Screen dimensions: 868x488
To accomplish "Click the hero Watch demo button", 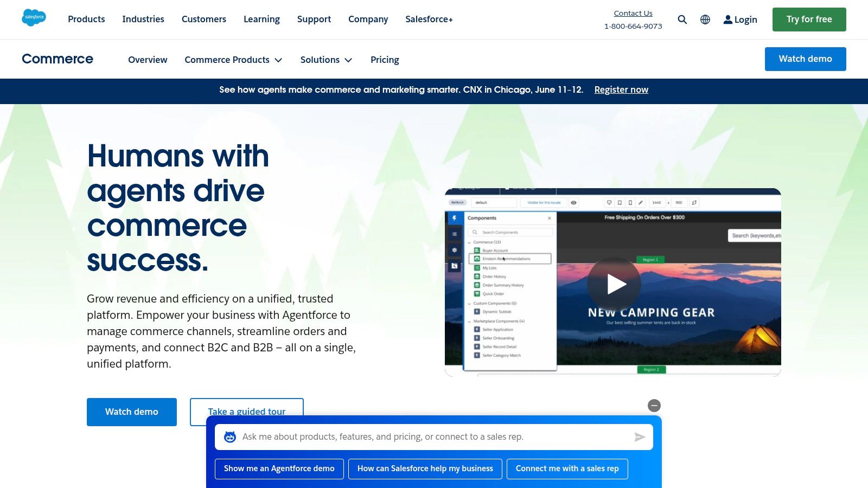I will (x=132, y=412).
